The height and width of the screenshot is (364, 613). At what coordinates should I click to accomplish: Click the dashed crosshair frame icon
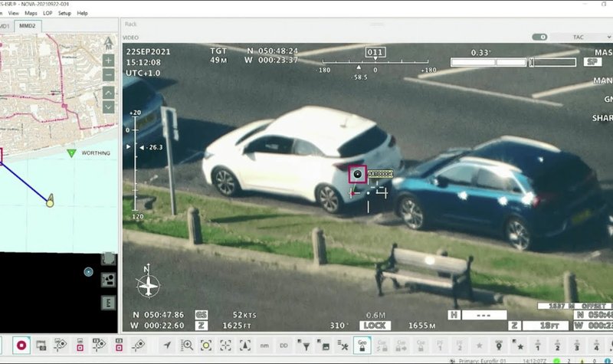click(225, 346)
